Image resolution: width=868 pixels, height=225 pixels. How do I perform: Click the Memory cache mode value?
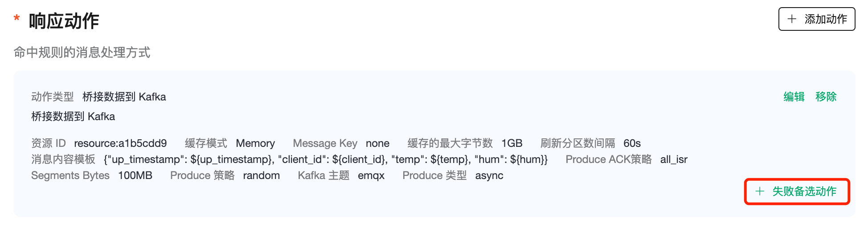255,143
